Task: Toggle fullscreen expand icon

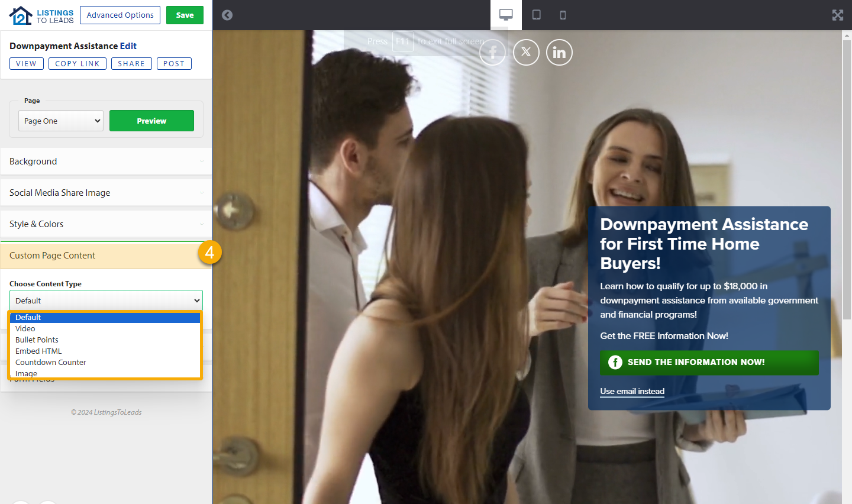Action: pos(837,15)
